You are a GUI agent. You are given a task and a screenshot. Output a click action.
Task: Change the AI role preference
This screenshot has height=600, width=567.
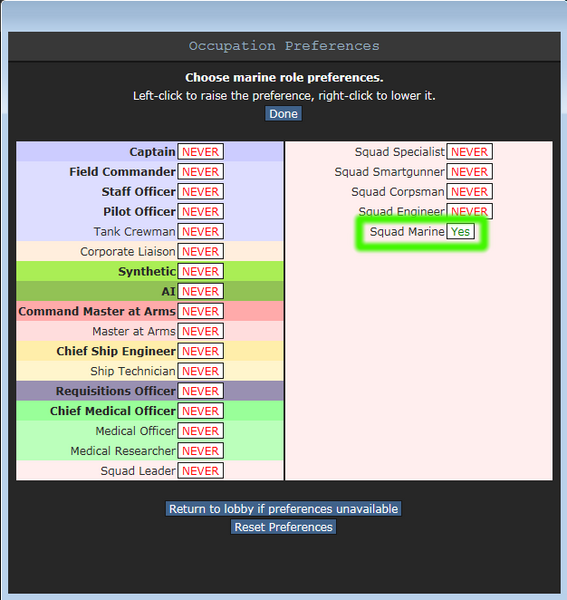(x=200, y=291)
